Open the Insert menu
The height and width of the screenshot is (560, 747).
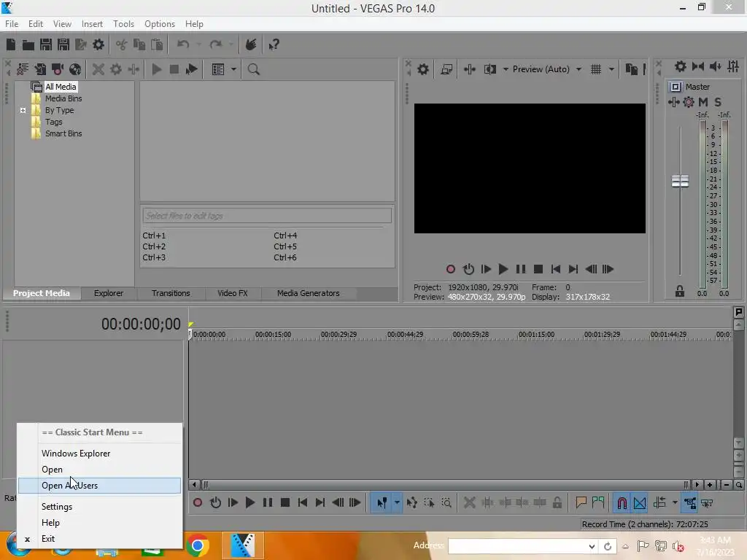click(x=92, y=24)
